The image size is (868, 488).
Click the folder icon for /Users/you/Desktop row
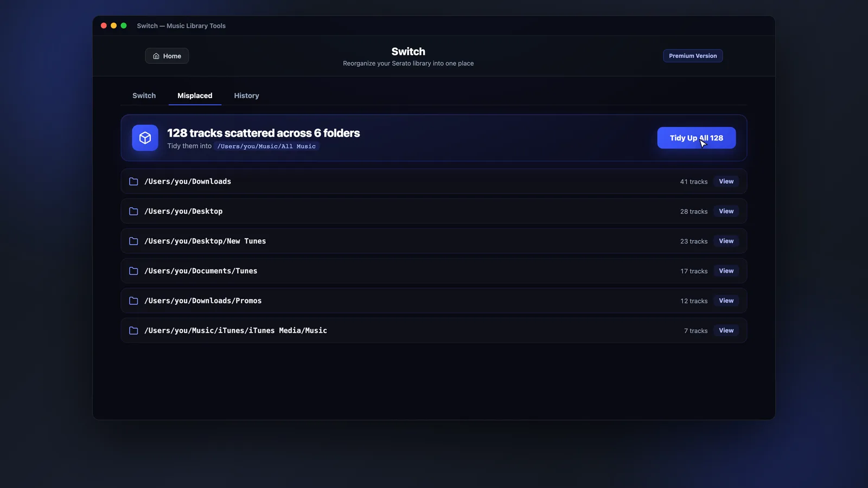[133, 211]
